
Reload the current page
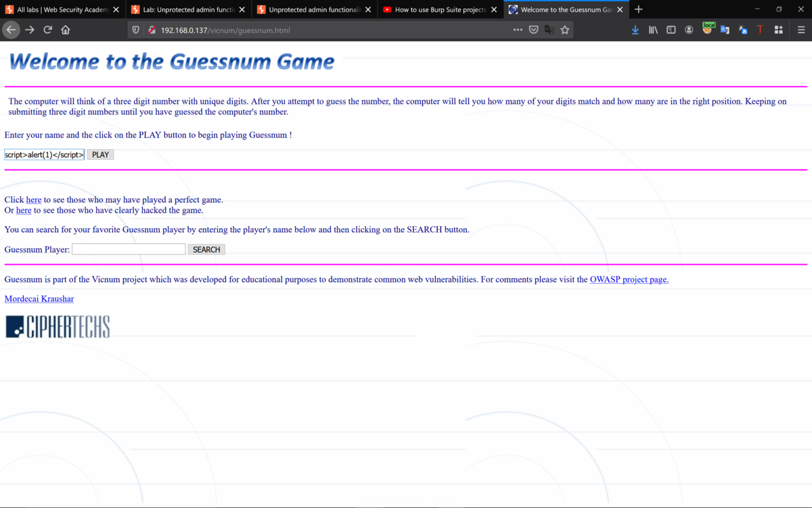point(47,30)
